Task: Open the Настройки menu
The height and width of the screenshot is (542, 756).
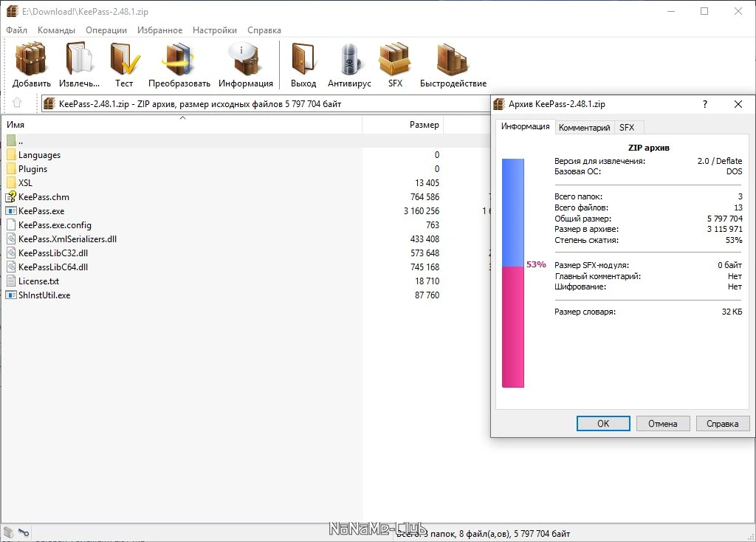Action: pos(215,30)
